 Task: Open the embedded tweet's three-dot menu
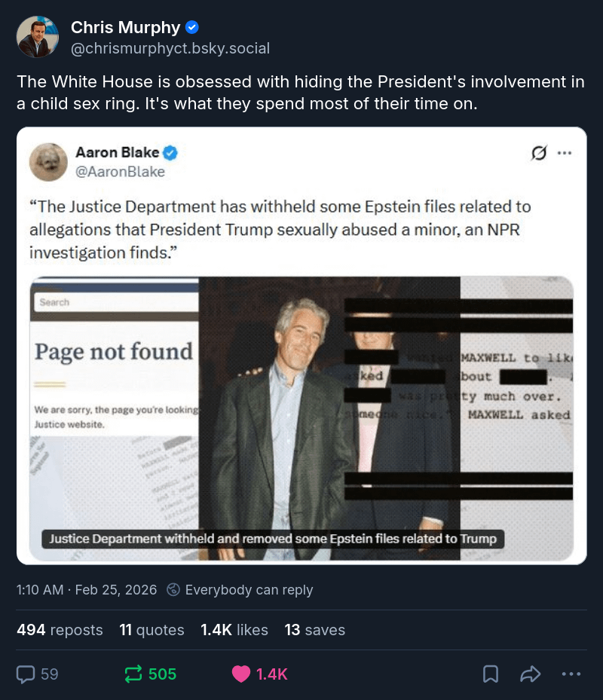point(565,153)
